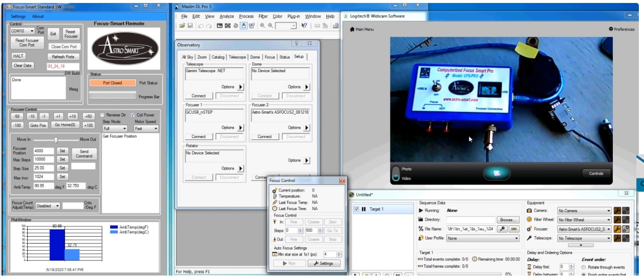Uncheck the Target 1 checkbox

click(x=357, y=209)
